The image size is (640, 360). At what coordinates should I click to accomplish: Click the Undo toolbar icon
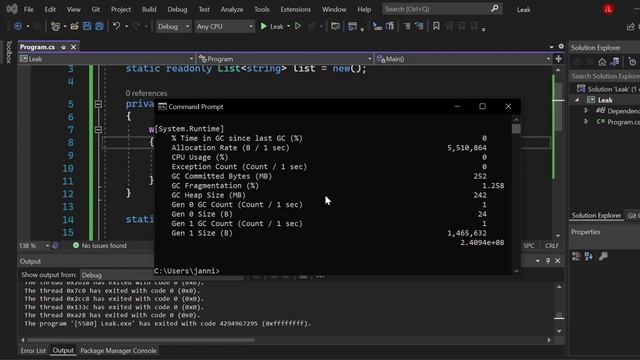tap(116, 26)
